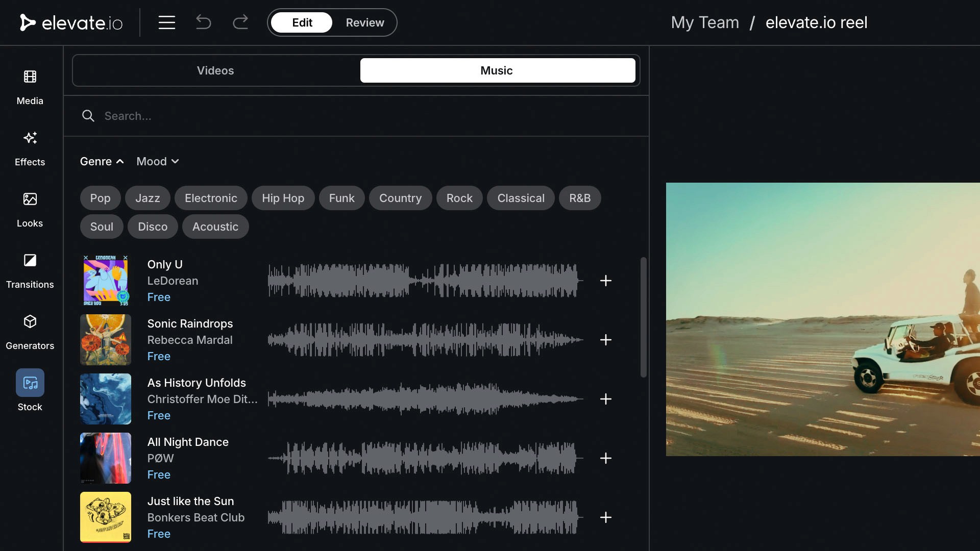Open the Generators cube icon
980x551 pixels.
tap(30, 322)
